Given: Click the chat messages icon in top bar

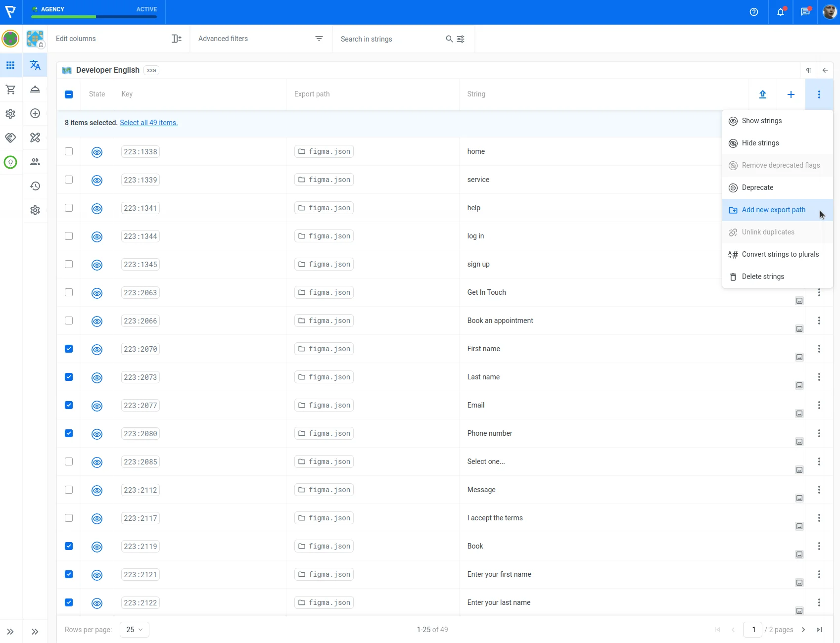Looking at the screenshot, I should 805,12.
